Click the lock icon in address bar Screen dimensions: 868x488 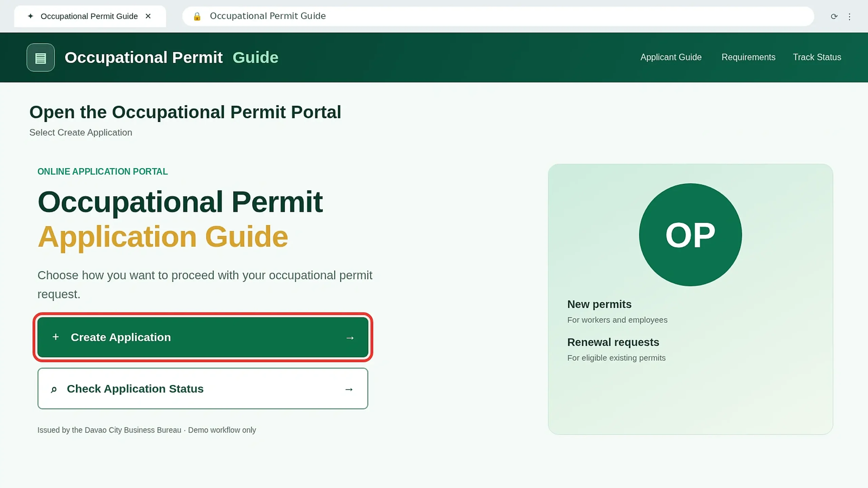coord(197,16)
